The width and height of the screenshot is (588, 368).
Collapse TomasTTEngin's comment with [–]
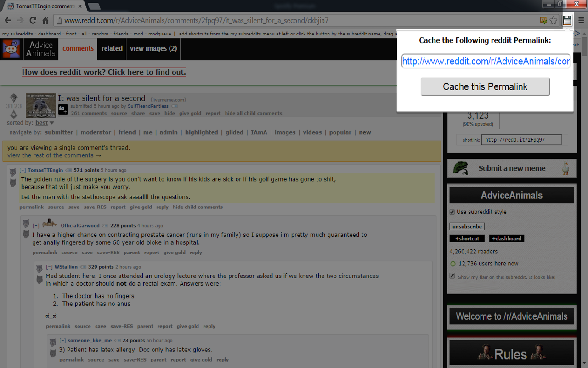(x=23, y=170)
